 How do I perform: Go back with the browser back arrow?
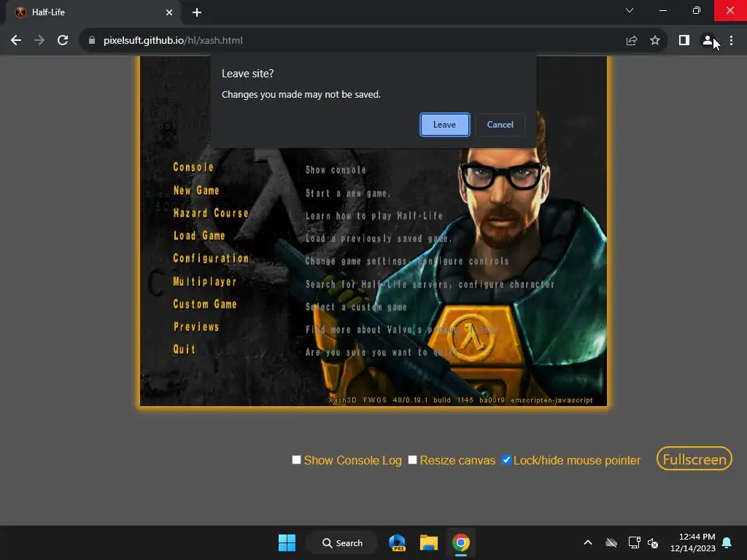pos(16,41)
